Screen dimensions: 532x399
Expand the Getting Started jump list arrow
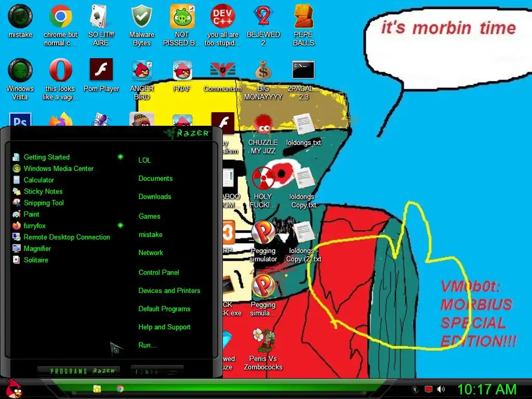coord(120,157)
